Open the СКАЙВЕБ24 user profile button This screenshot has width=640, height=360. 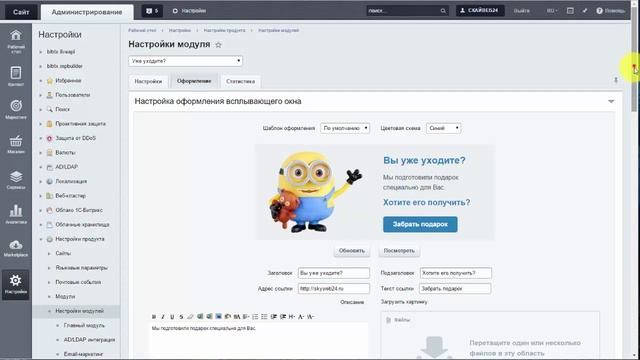[480, 11]
